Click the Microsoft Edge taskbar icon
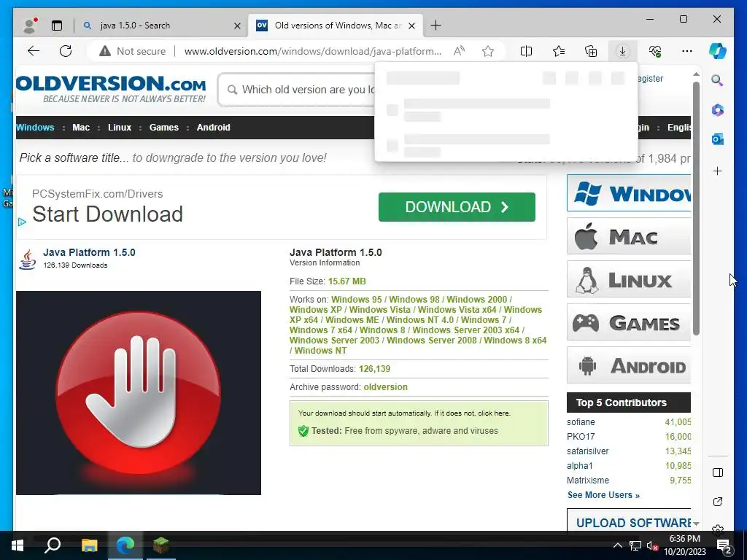 [125, 545]
